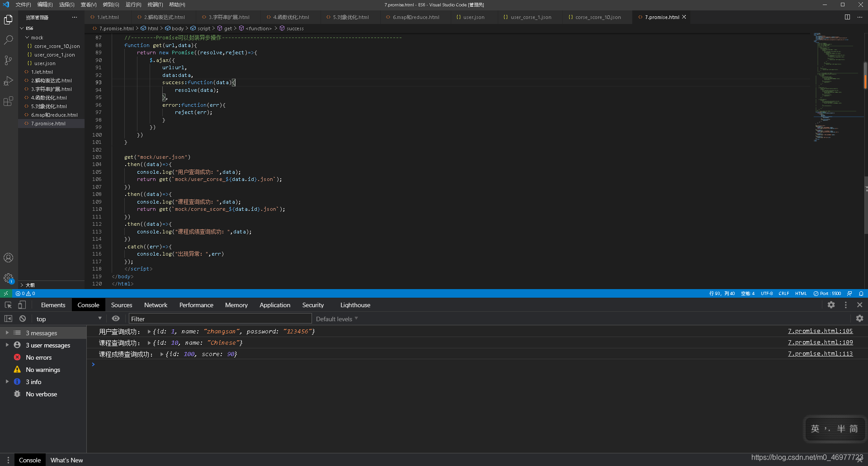The height and width of the screenshot is (466, 868).
Task: Expand the zhangsan user object in console
Action: coord(149,332)
